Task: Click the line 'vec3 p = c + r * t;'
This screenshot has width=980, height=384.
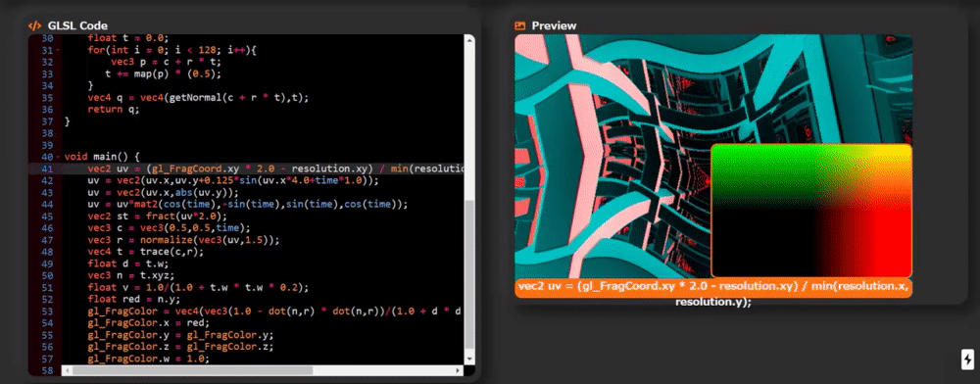Action: tap(167, 62)
